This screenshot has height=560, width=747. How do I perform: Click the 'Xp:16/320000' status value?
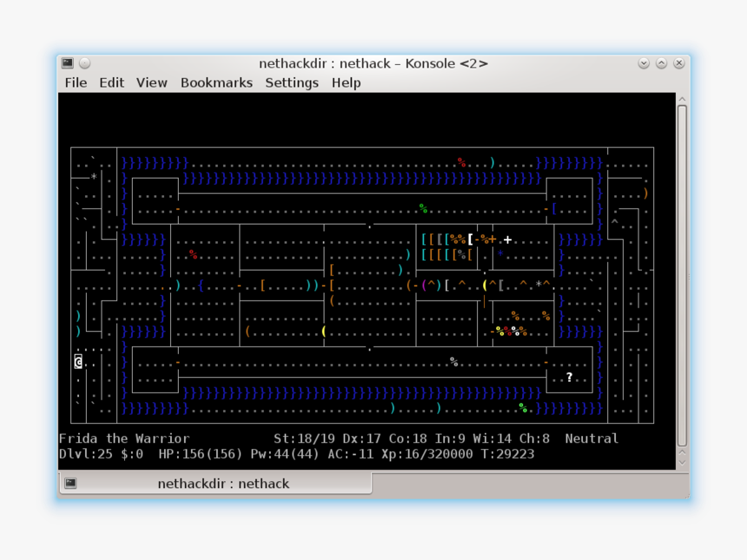pyautogui.click(x=427, y=454)
